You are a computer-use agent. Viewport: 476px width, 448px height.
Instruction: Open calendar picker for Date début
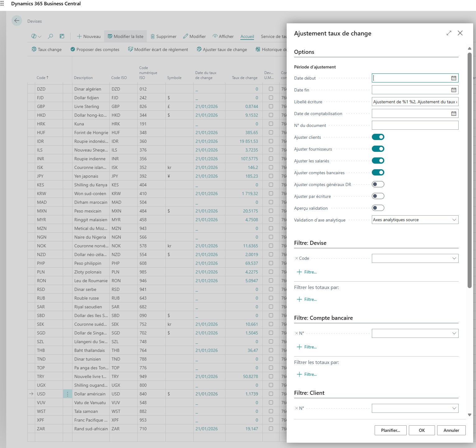454,78
